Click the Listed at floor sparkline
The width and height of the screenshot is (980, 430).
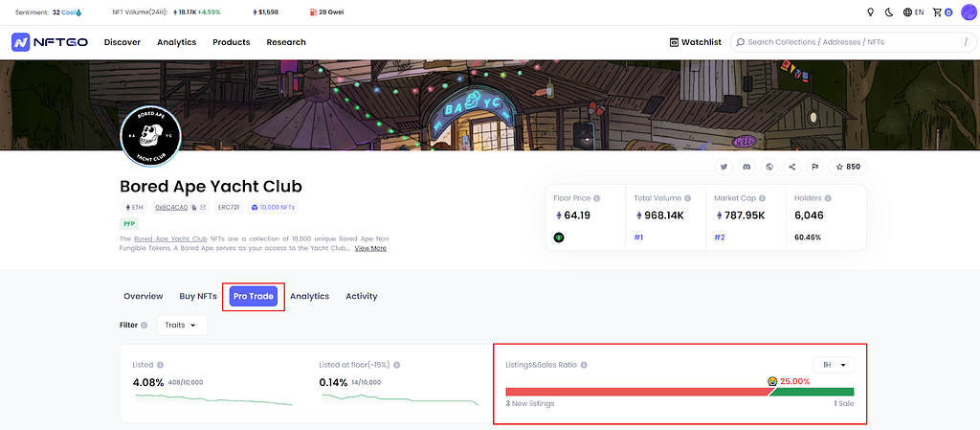coord(399,398)
